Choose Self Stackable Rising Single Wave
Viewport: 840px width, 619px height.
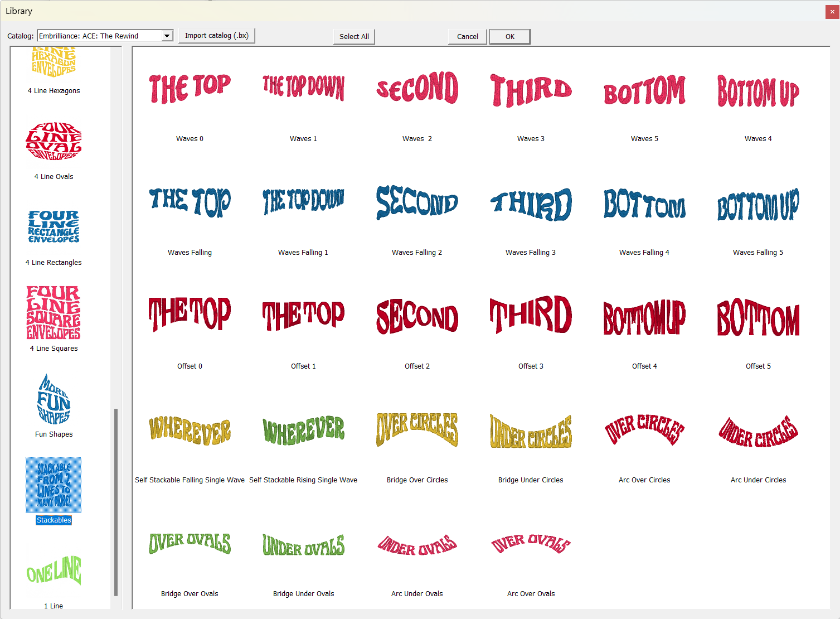[303, 431]
